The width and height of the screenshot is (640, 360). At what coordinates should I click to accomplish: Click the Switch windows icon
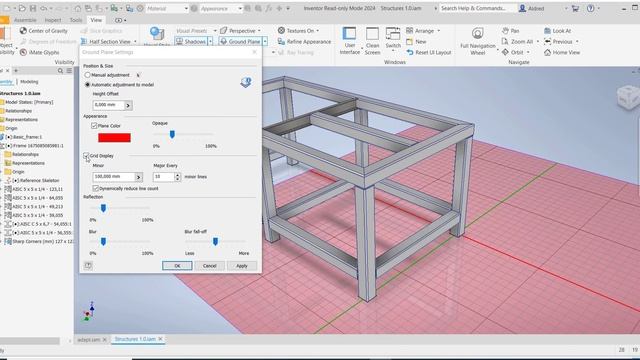pyautogui.click(x=393, y=33)
